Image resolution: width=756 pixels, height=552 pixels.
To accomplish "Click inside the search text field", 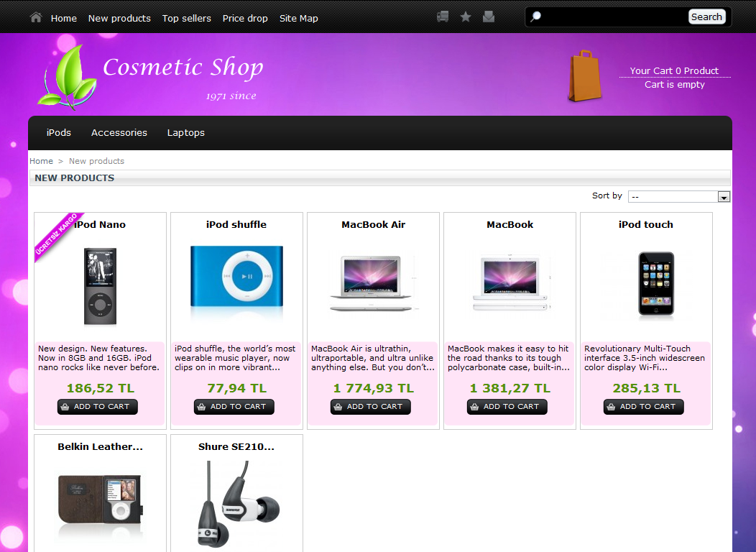I will (x=614, y=17).
